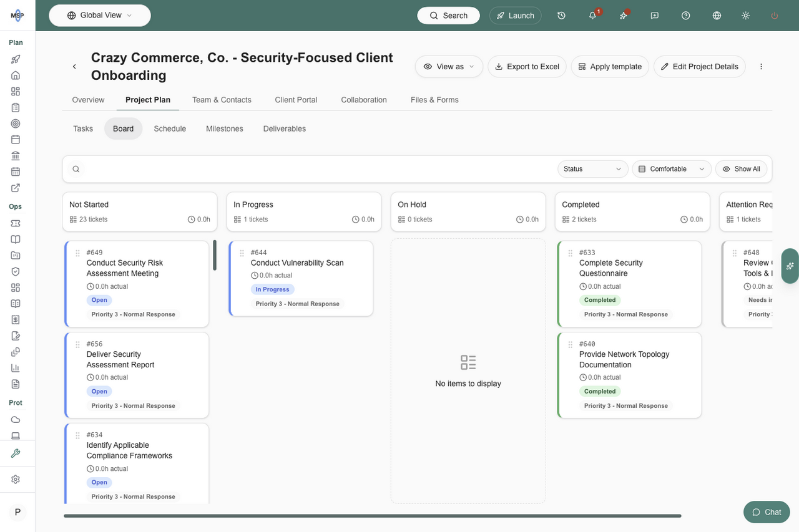Viewport: 799px width, 532px height.
Task: Open the help question mark icon
Action: 686,16
